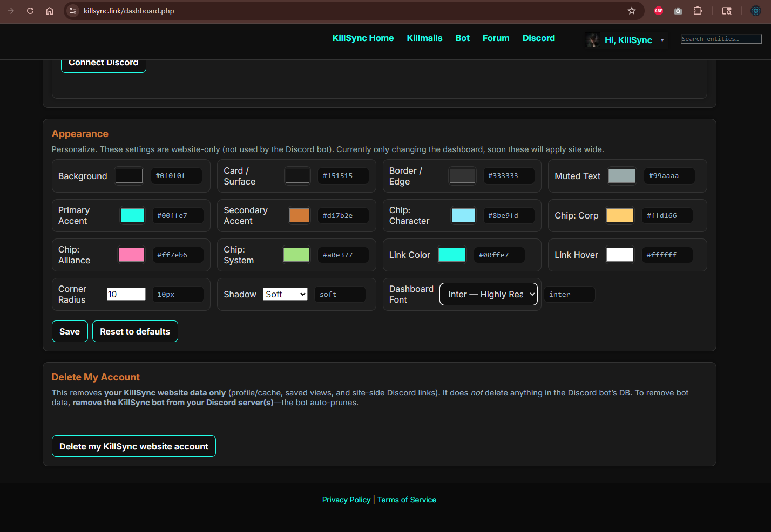Open the extensions puzzle piece menu
Viewport: 771px width, 532px height.
[x=698, y=11]
